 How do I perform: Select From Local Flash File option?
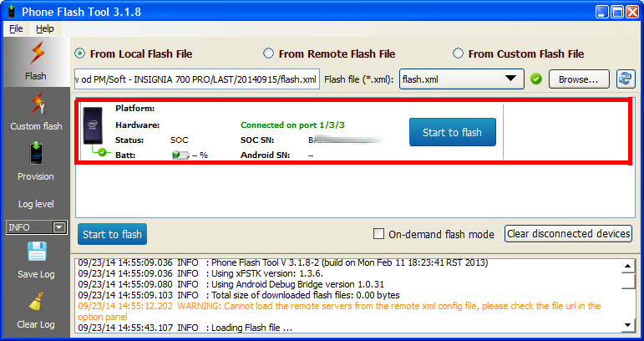tap(134, 53)
